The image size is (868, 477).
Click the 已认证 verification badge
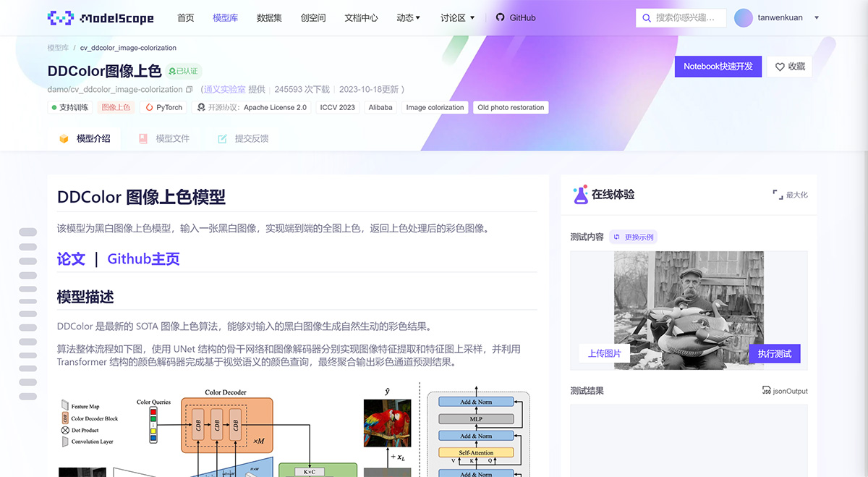click(183, 71)
